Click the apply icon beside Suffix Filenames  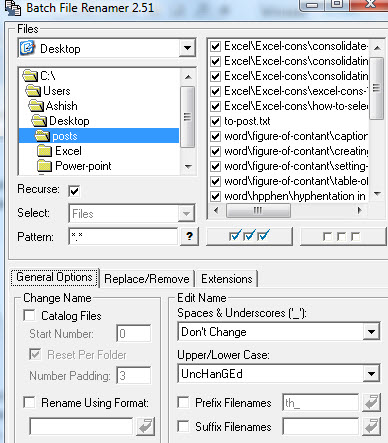pos(371,426)
